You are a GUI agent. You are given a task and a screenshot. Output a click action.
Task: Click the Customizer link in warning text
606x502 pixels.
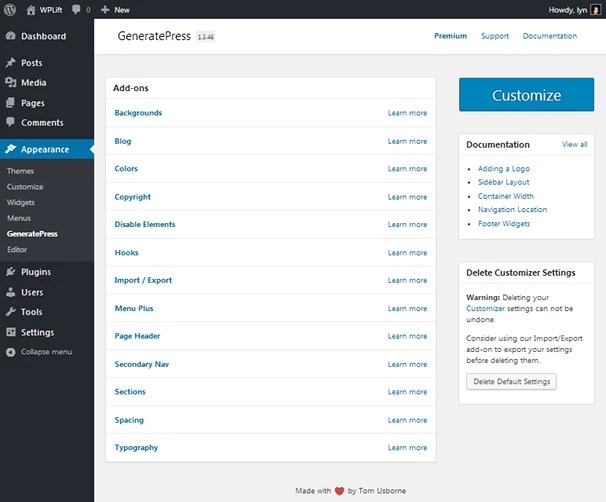(485, 308)
